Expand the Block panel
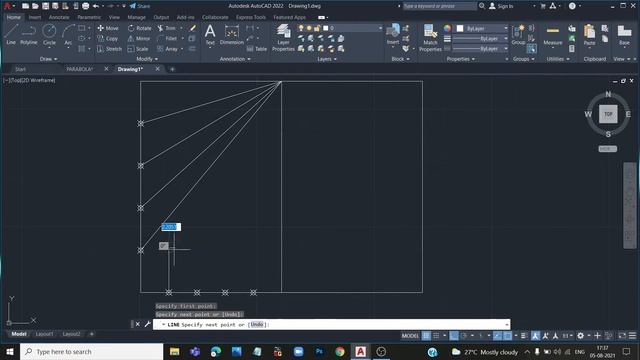The height and width of the screenshot is (360, 640). pyautogui.click(x=400, y=59)
